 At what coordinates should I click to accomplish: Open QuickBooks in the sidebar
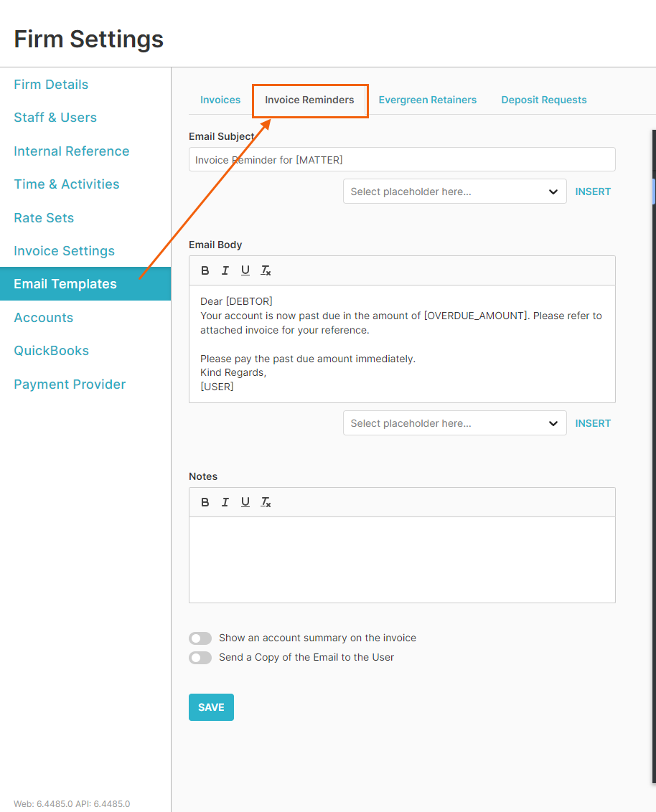coord(52,351)
